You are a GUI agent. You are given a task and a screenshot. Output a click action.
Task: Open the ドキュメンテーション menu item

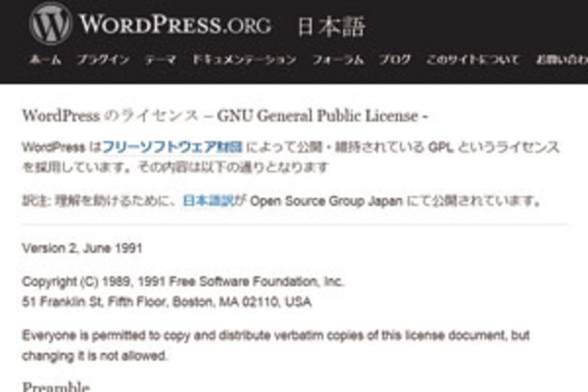pos(244,60)
